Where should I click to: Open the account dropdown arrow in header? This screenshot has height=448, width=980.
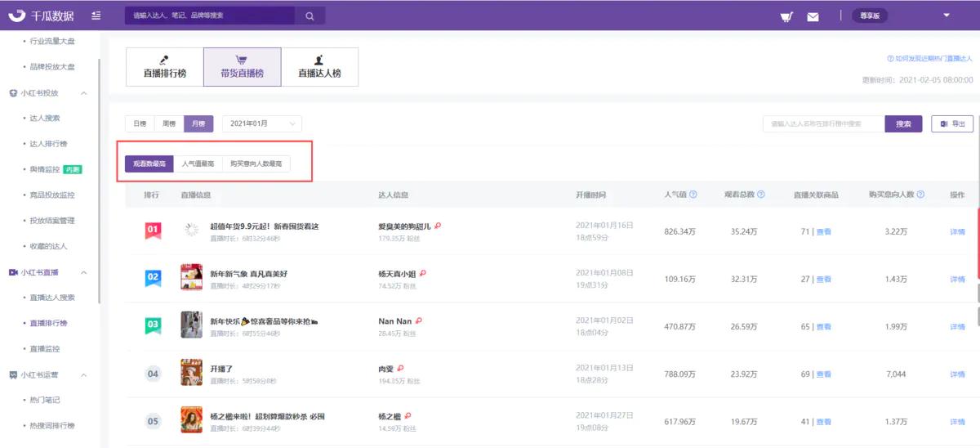pyautogui.click(x=947, y=16)
